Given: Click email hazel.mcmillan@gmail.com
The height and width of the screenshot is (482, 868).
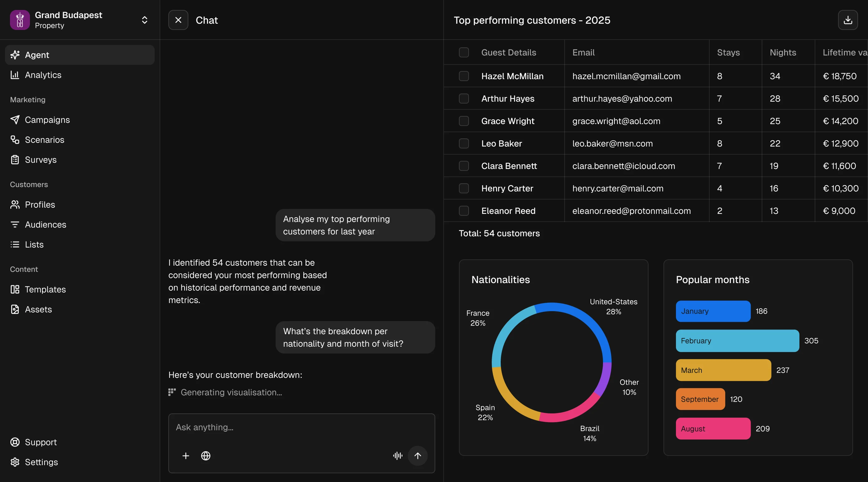Looking at the screenshot, I should pos(626,76).
